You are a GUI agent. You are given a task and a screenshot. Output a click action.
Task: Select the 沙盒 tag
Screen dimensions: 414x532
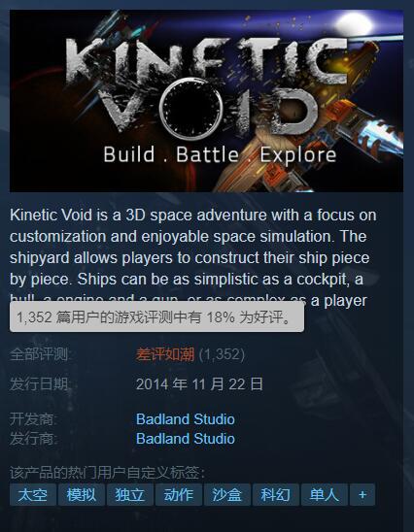(227, 495)
